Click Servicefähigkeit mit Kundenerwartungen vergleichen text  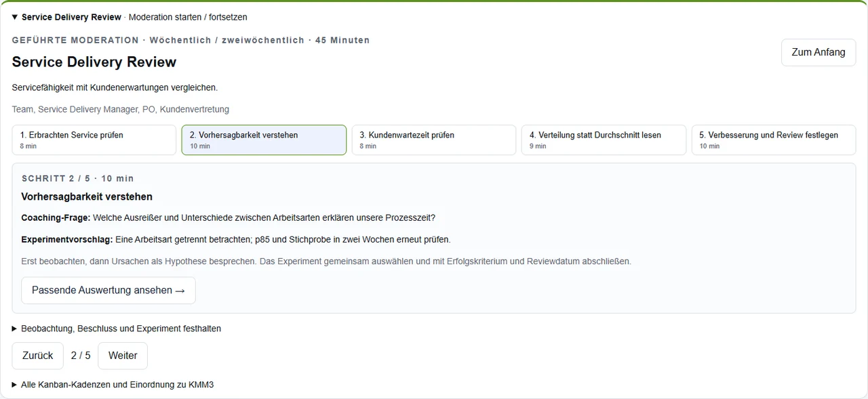[115, 87]
